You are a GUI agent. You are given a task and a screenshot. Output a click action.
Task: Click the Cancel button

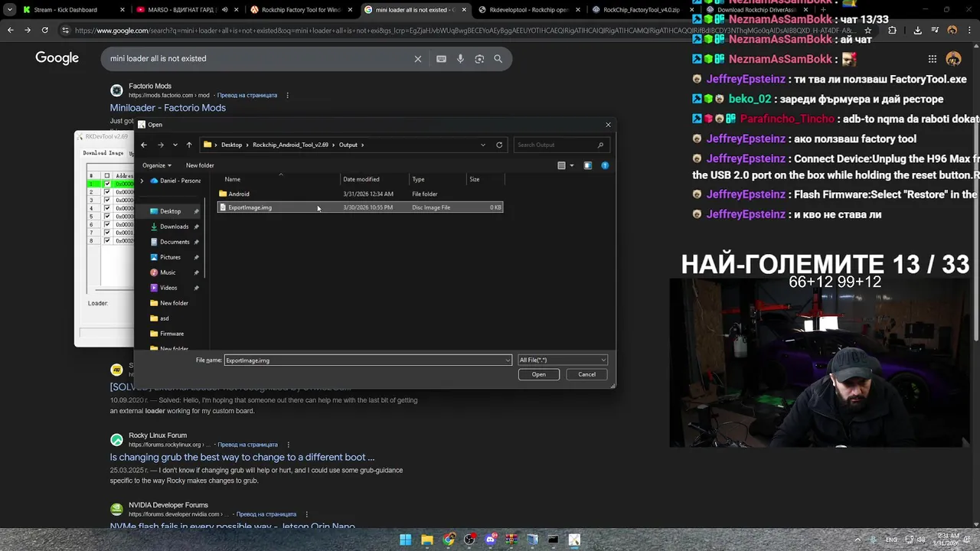pyautogui.click(x=586, y=374)
